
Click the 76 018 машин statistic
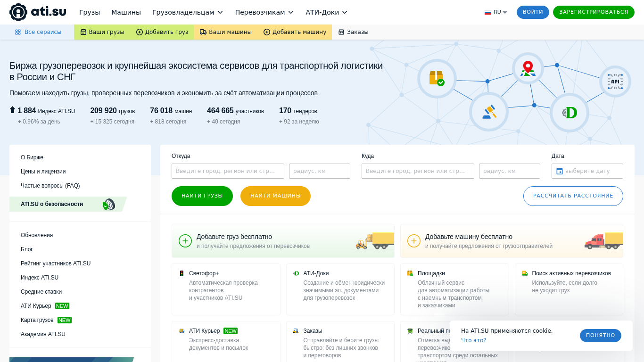(171, 111)
